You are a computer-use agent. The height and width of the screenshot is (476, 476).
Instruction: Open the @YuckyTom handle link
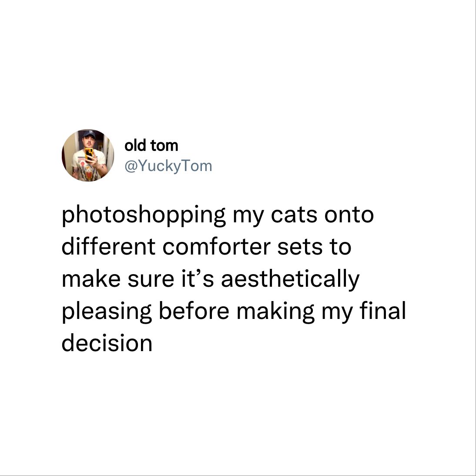point(168,166)
